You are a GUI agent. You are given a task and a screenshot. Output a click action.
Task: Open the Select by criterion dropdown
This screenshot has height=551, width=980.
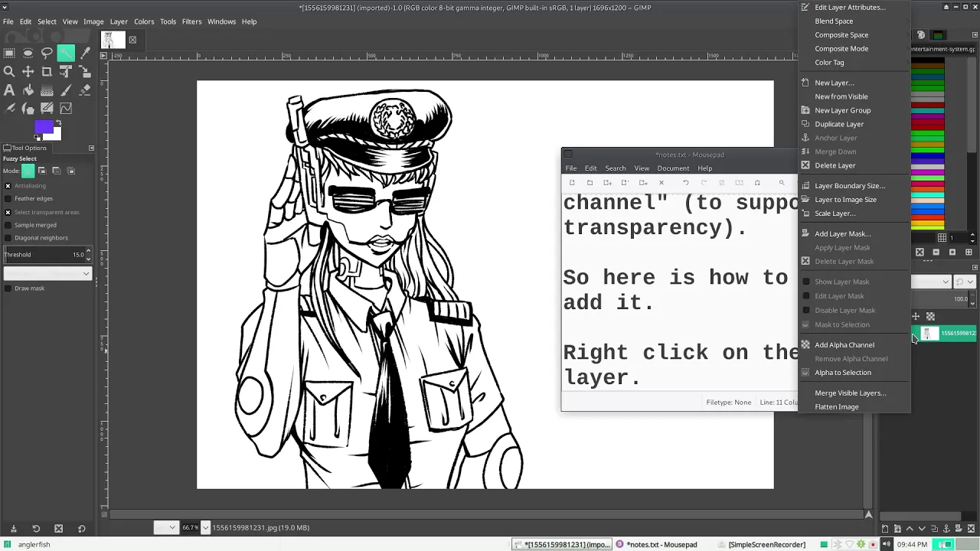click(x=47, y=273)
